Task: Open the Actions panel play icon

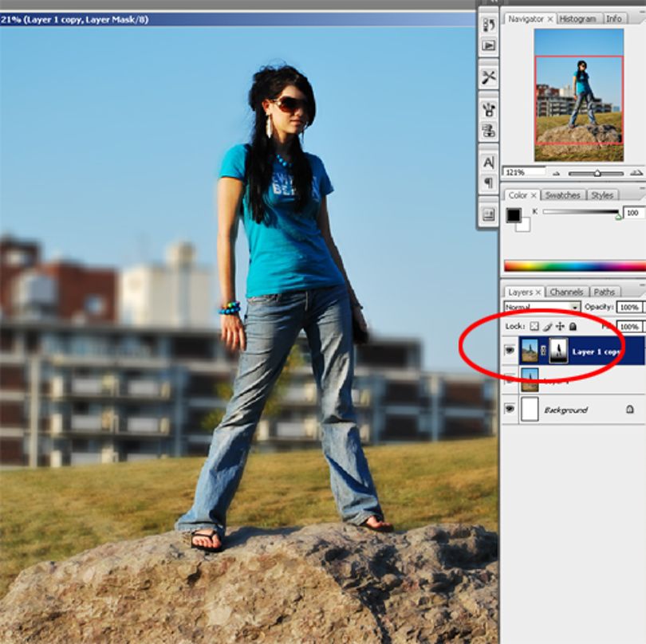Action: point(489,45)
